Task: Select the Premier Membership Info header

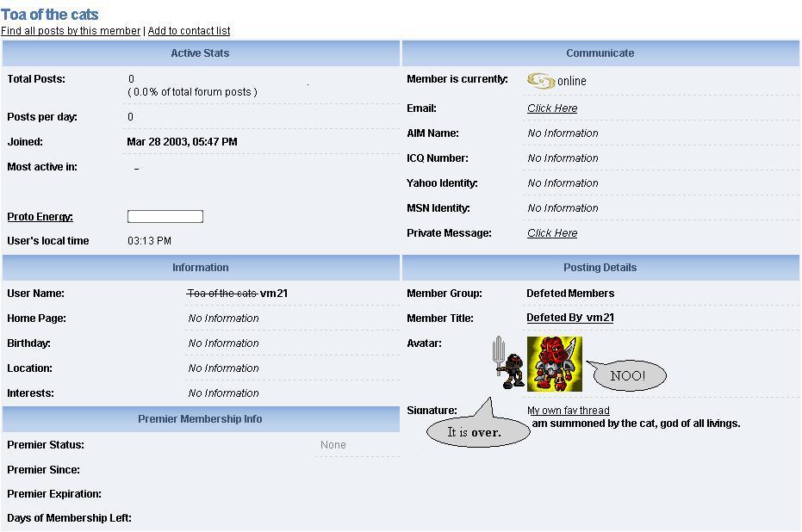Action: tap(200, 419)
